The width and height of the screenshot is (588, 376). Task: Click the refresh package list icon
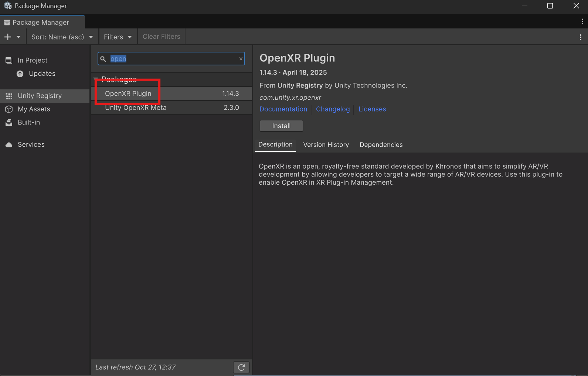pos(241,367)
